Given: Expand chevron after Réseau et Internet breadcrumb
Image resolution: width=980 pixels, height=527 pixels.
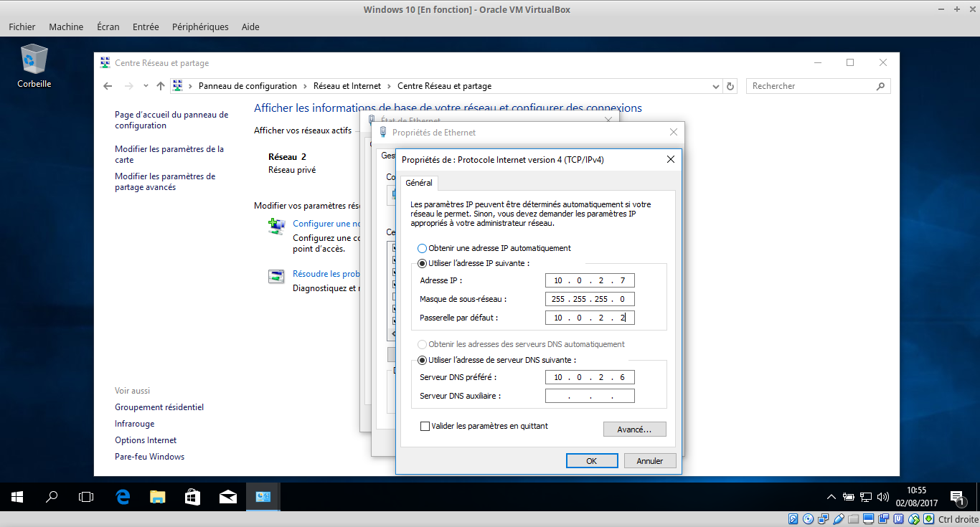Looking at the screenshot, I should click(390, 86).
